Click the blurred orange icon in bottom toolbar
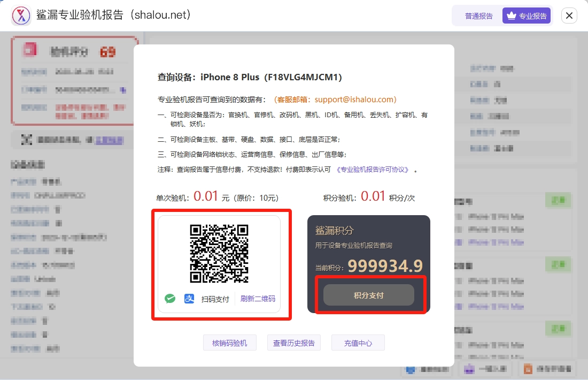 coord(528,369)
